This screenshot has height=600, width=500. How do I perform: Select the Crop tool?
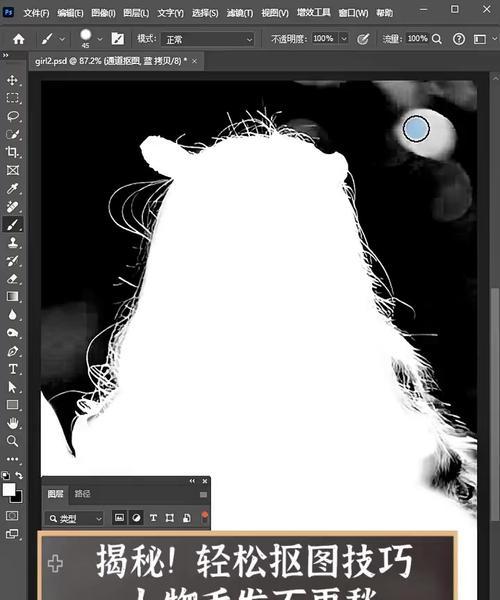pyautogui.click(x=12, y=152)
